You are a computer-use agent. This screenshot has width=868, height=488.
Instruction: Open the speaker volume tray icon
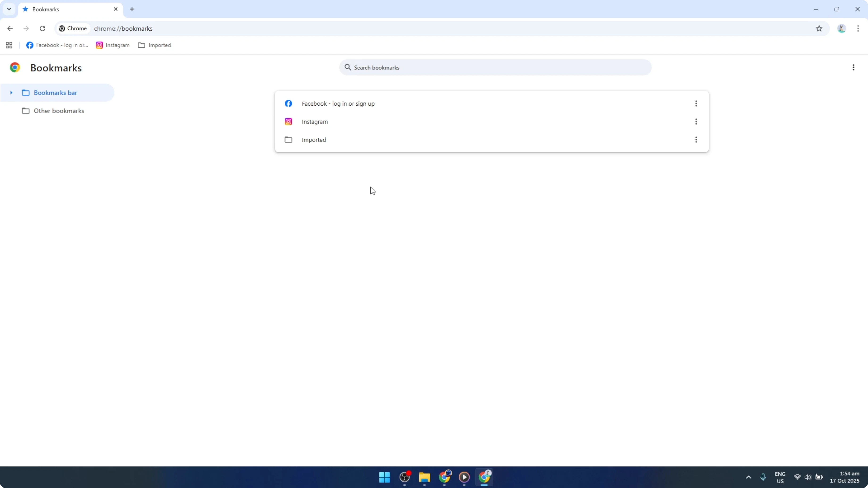tap(808, 477)
